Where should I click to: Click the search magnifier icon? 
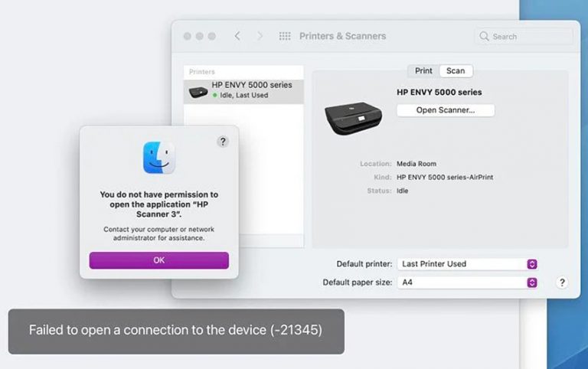(x=484, y=37)
